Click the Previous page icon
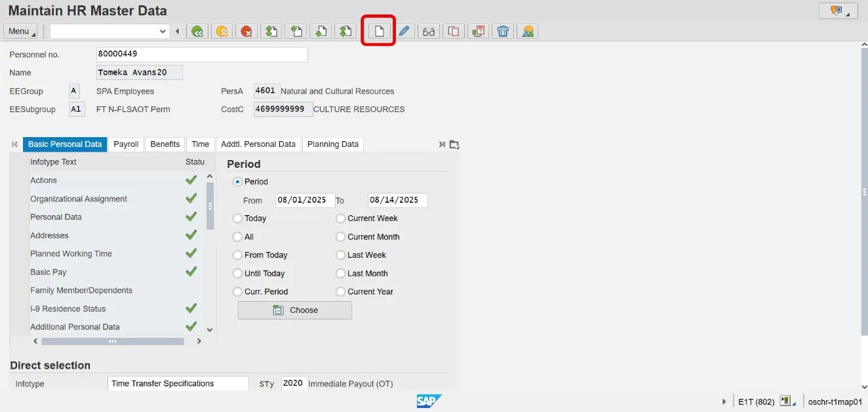This screenshot has width=868, height=412. (x=296, y=31)
